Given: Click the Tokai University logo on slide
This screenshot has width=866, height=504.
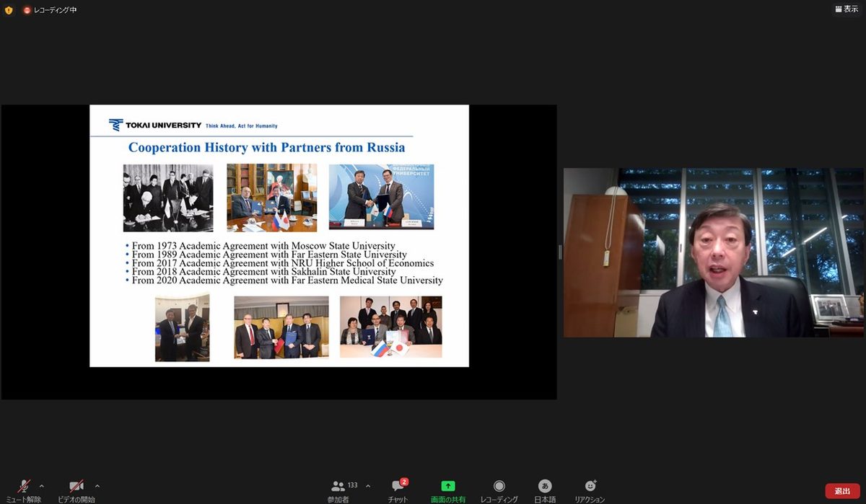Looking at the screenshot, I should [x=155, y=125].
